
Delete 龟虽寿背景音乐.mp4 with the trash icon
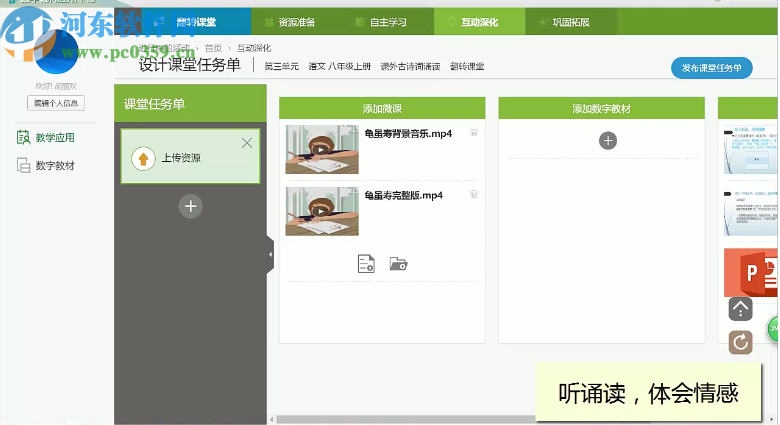(x=474, y=132)
